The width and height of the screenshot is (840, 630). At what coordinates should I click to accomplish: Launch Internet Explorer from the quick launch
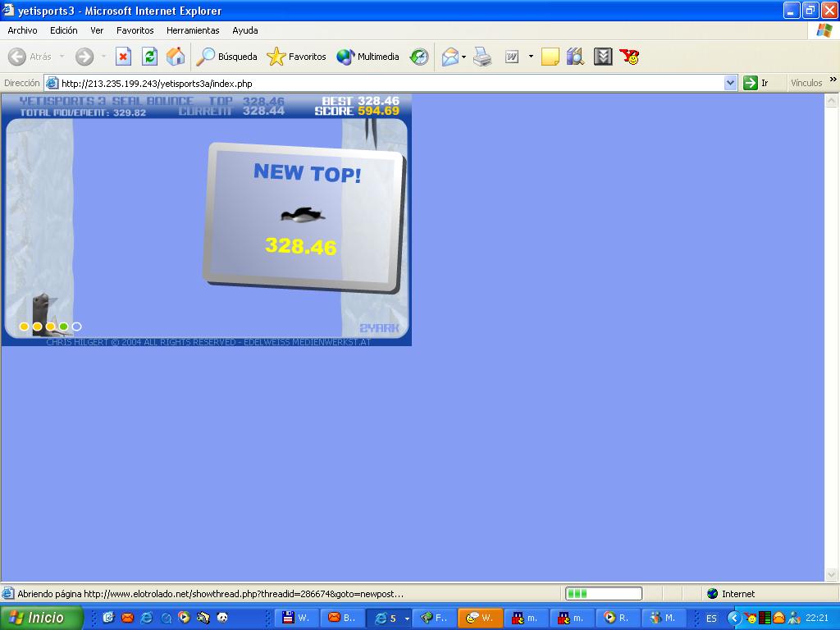[x=146, y=618]
